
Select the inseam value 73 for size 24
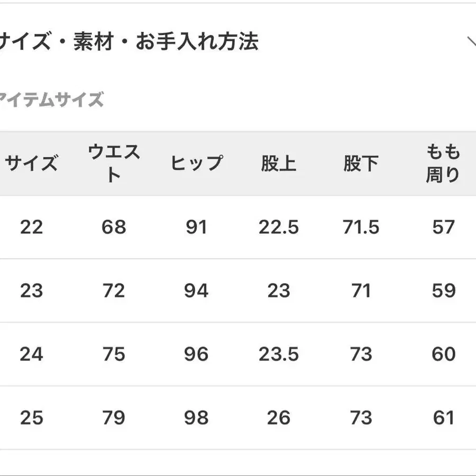point(360,353)
